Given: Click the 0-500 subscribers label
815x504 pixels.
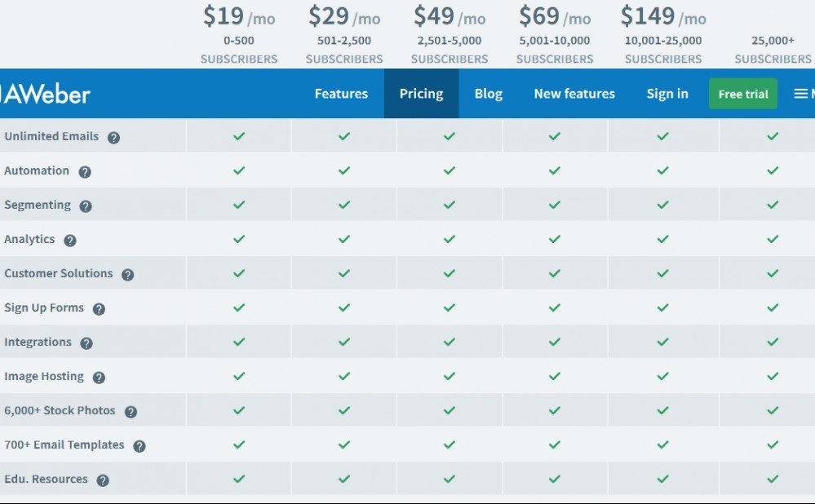Looking at the screenshot, I should pos(239,50).
